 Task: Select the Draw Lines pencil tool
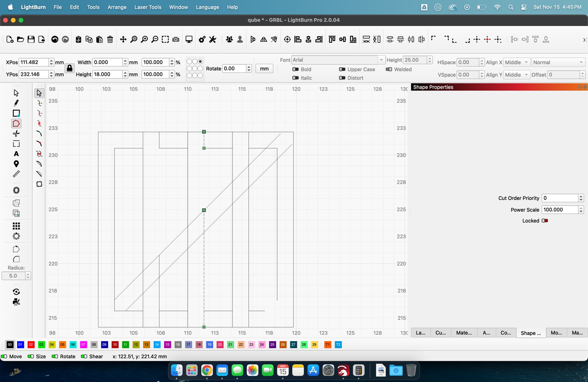pos(16,103)
